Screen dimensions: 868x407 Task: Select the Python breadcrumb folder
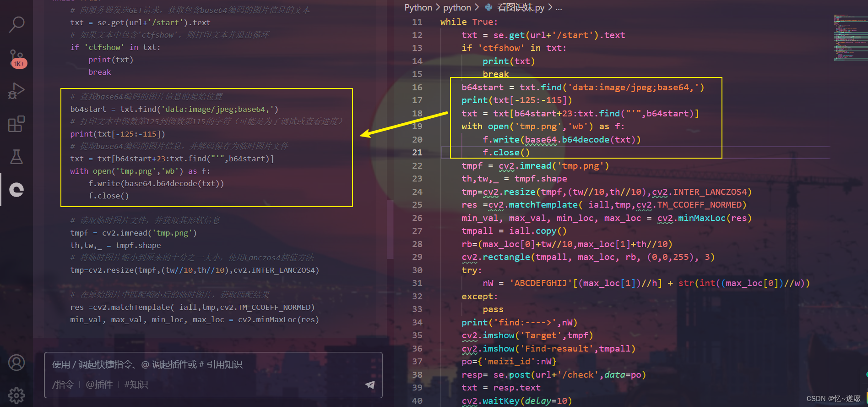pyautogui.click(x=418, y=7)
